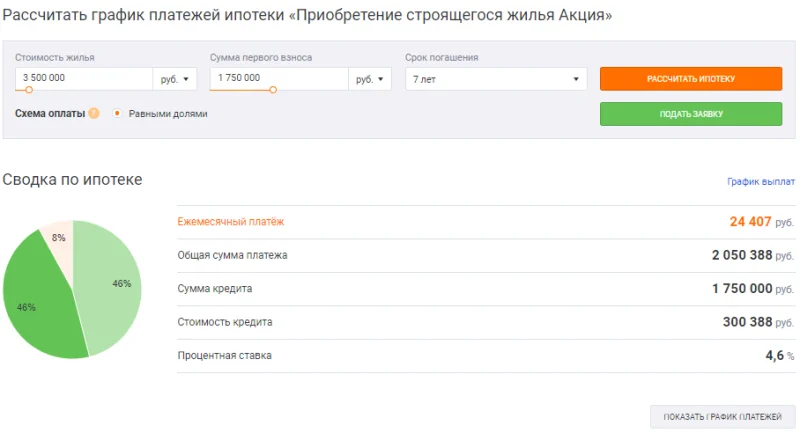This screenshot has width=800, height=433.
Task: Click ПОКАЗАТЬ ГРАФИК ПЛАТЕЖЕЙ button
Action: (x=722, y=416)
